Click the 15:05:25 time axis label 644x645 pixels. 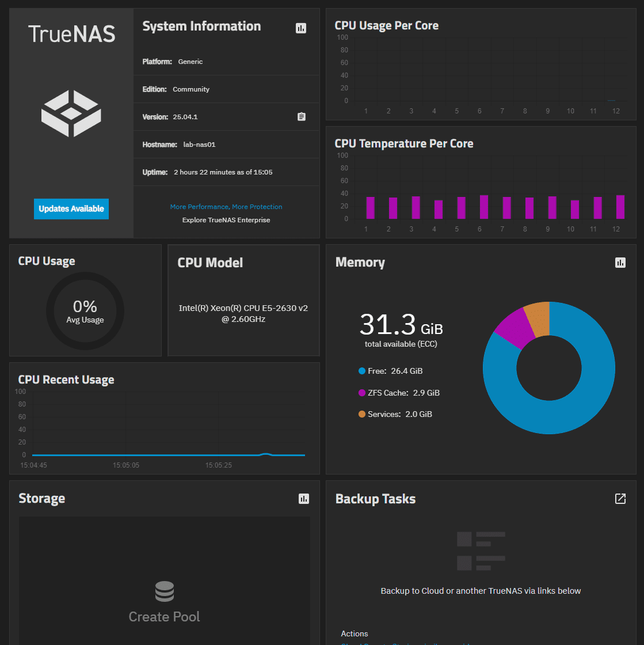(x=219, y=465)
